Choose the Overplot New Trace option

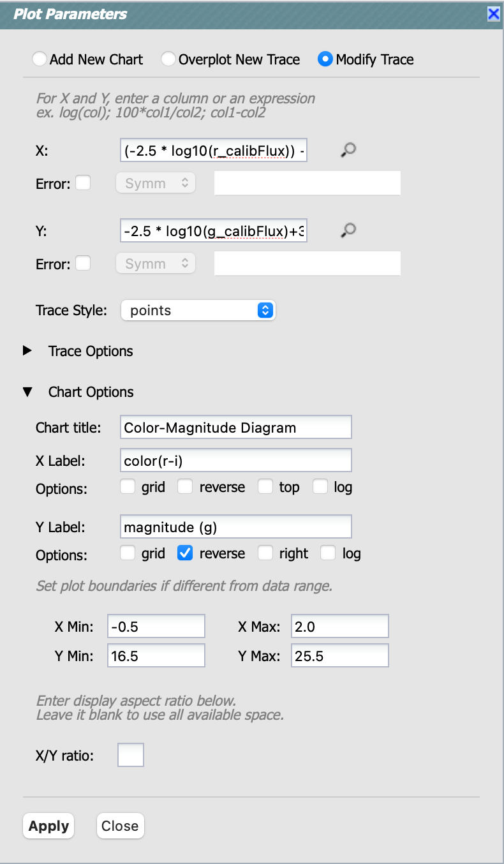click(x=168, y=59)
